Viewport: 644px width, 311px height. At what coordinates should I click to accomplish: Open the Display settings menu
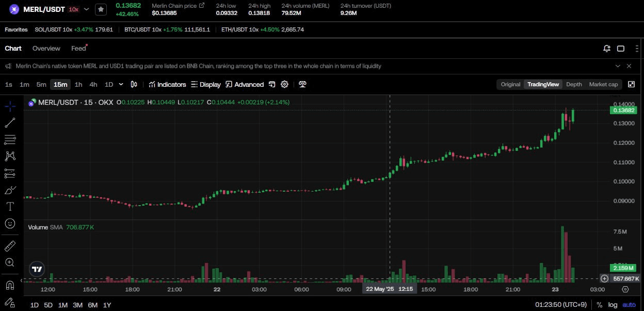[x=205, y=84]
